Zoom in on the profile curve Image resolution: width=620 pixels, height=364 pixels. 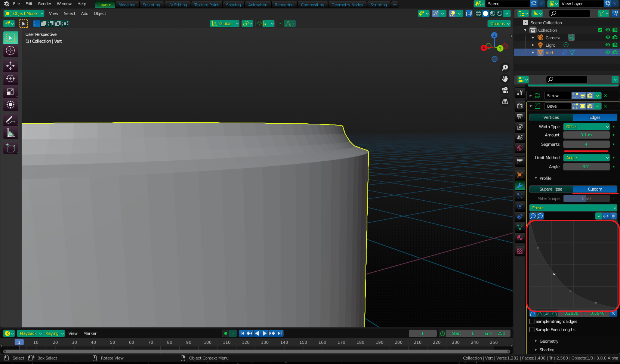533,216
